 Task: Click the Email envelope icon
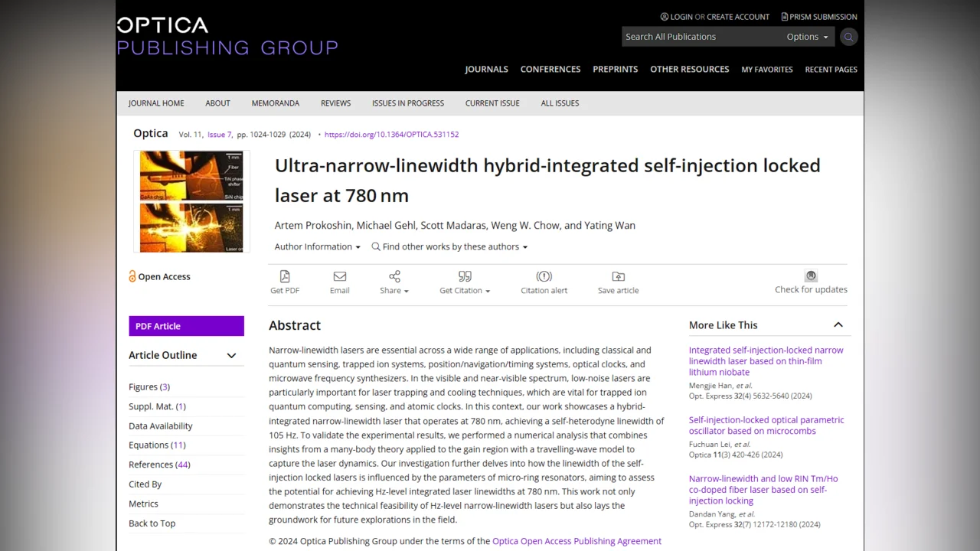pyautogui.click(x=340, y=276)
